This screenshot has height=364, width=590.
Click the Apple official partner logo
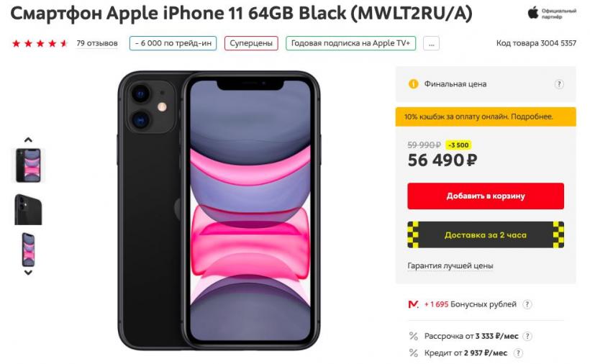click(551, 14)
